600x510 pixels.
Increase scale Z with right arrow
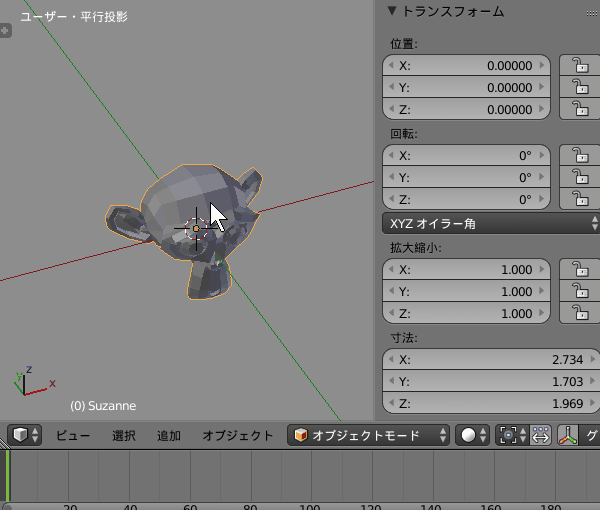(x=542, y=313)
